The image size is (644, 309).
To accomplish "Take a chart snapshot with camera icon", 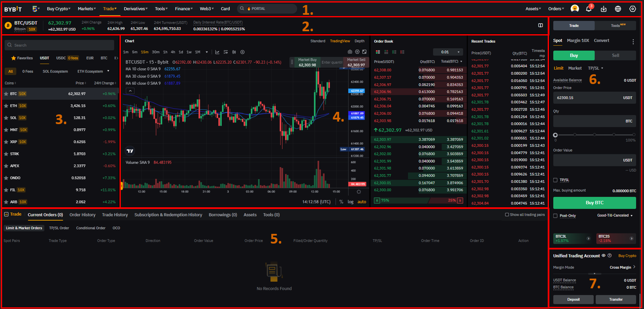I will pos(350,52).
